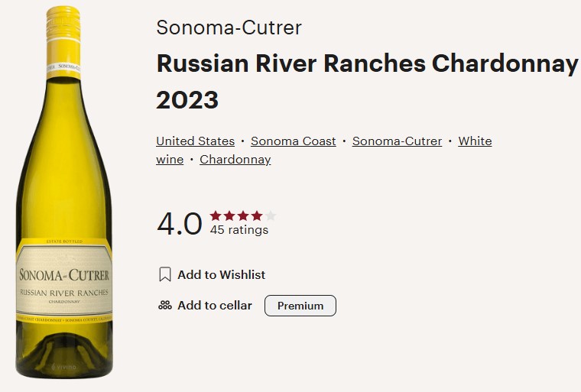Viewport: 581px width, 392px height.
Task: Click the cellar grapes icon
Action: tap(165, 306)
